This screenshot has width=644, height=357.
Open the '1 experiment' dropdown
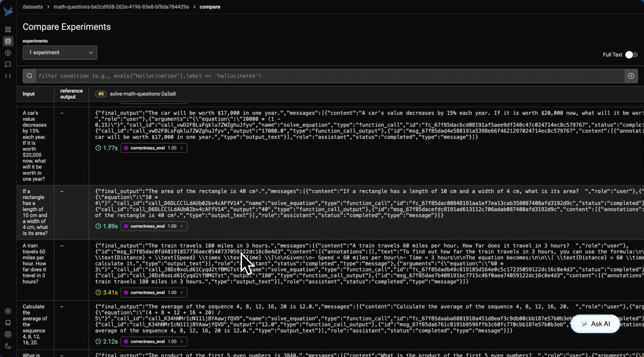tap(60, 53)
